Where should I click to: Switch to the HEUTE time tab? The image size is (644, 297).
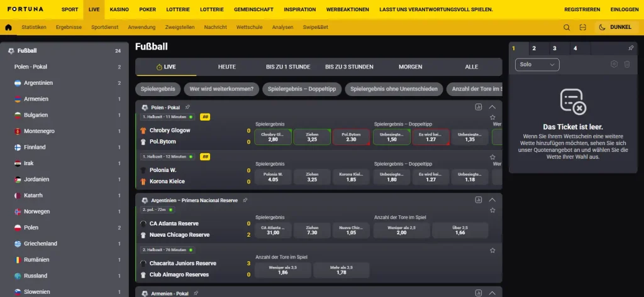(226, 67)
